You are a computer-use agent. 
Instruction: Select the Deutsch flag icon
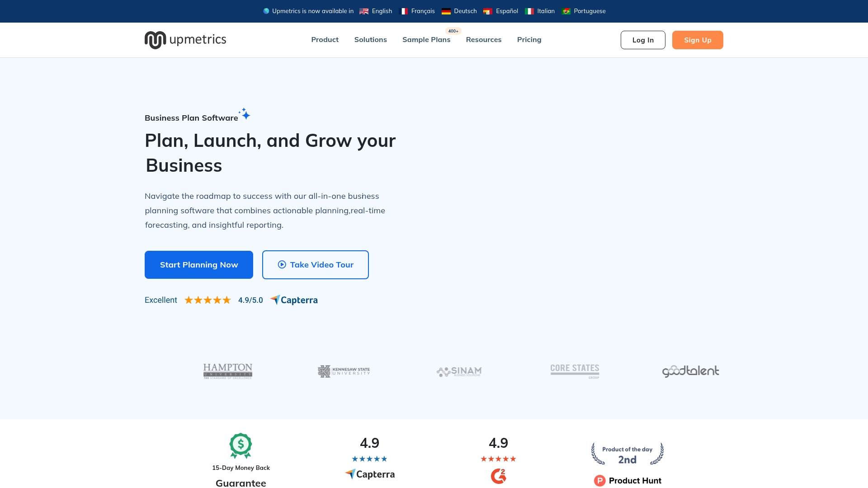(x=446, y=11)
